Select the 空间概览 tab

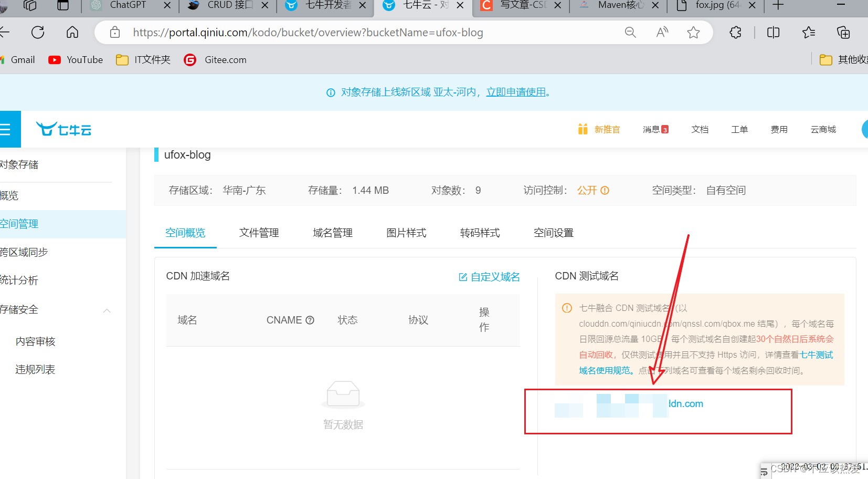click(x=185, y=233)
